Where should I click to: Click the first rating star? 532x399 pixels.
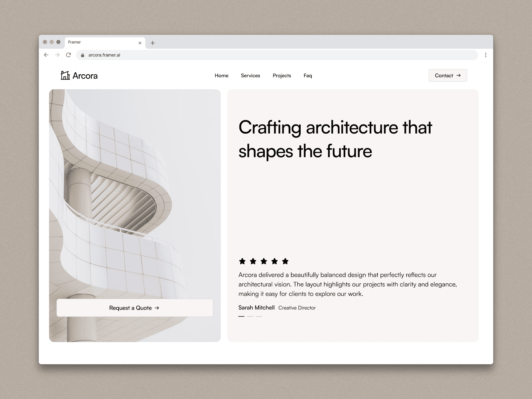click(242, 261)
